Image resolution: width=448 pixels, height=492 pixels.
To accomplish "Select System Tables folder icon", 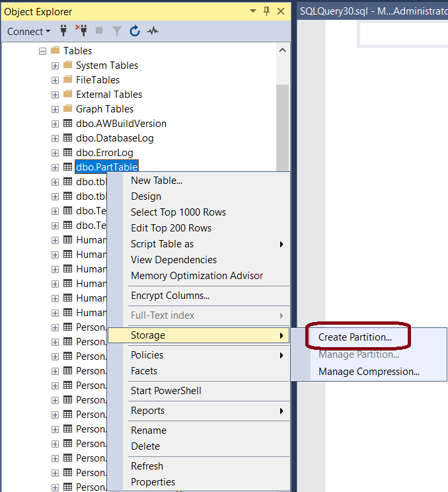I will tap(67, 65).
